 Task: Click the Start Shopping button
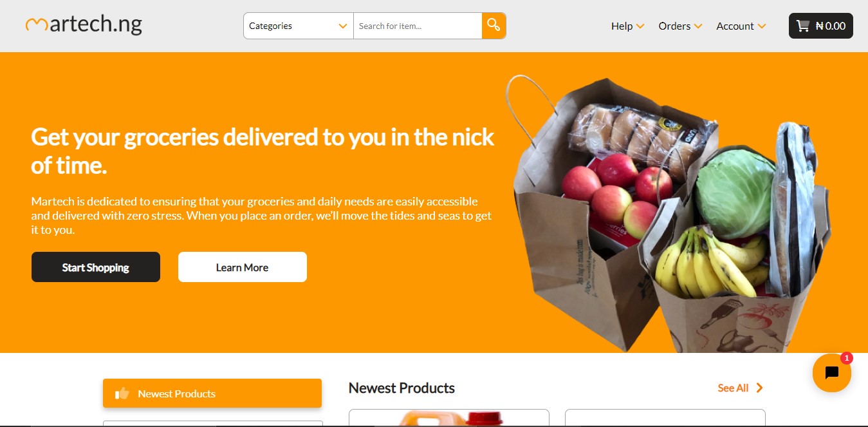[x=96, y=267]
